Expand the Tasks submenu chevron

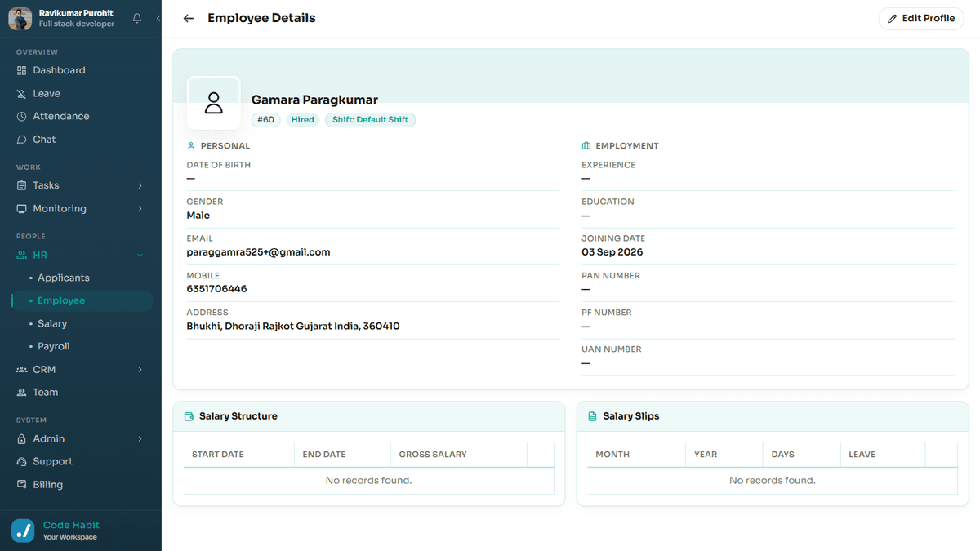point(140,185)
